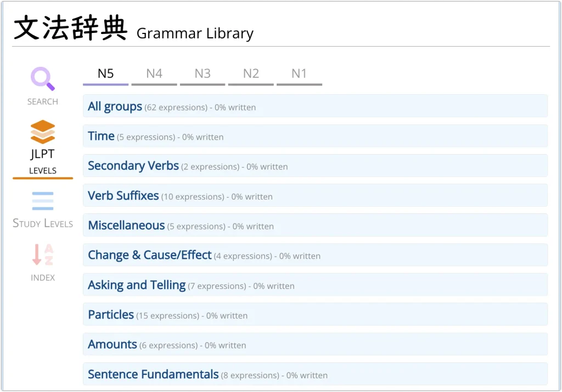The image size is (562, 392).
Task: Open the Verb Suffixes group
Action: [315, 195]
